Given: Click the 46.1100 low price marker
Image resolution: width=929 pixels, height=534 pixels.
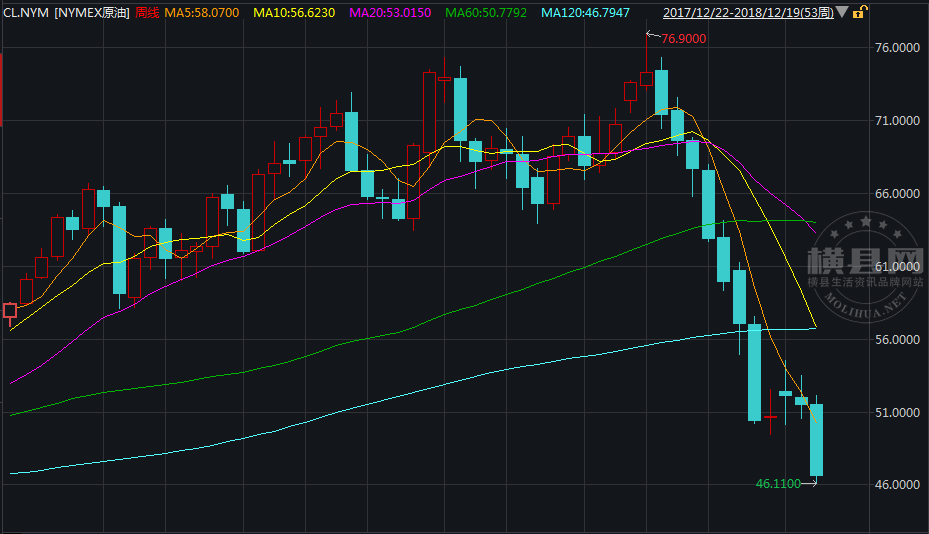Looking at the screenshot, I should click(x=778, y=484).
